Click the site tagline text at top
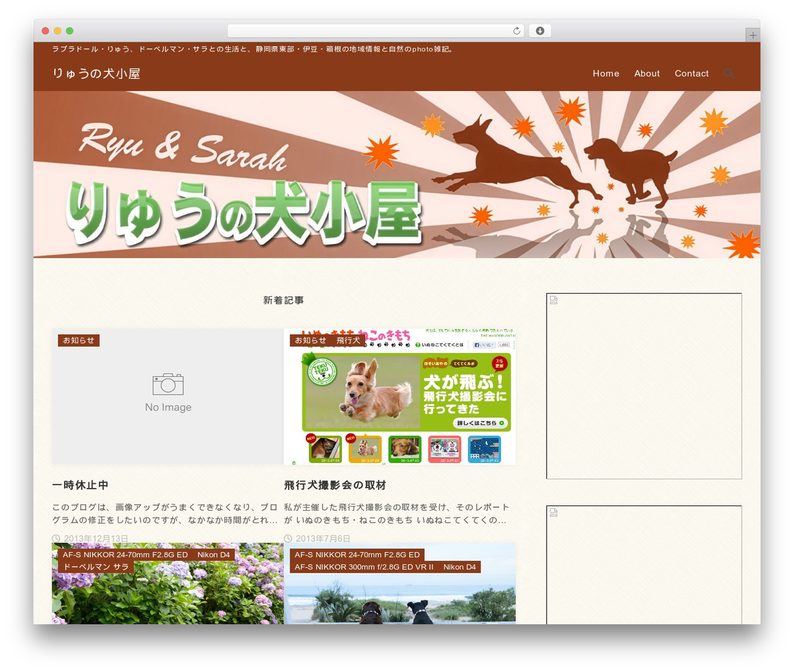 (254, 48)
